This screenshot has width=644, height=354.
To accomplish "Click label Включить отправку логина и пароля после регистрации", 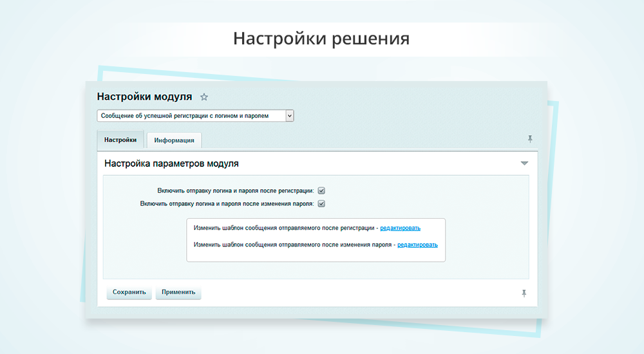I will click(236, 191).
